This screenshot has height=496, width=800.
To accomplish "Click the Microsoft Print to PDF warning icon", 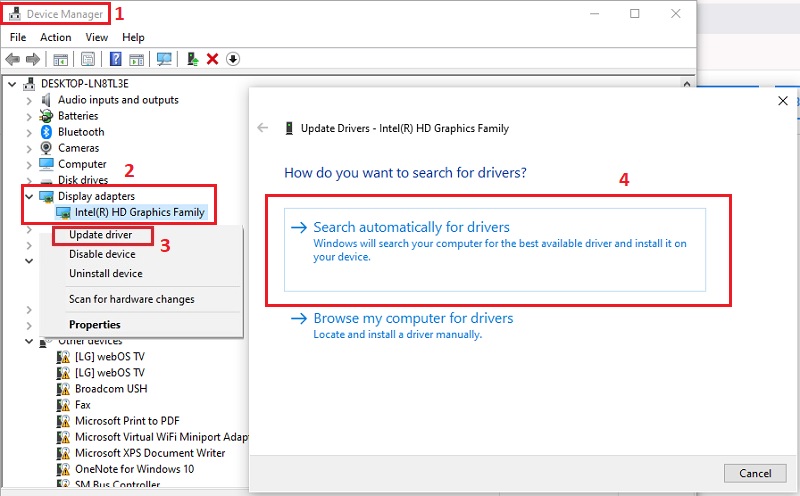I will point(63,421).
